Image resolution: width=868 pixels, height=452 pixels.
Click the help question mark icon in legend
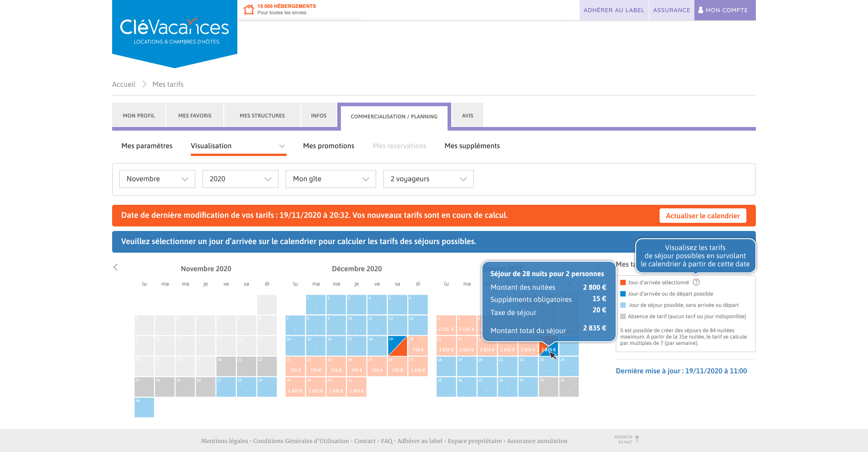pyautogui.click(x=696, y=282)
